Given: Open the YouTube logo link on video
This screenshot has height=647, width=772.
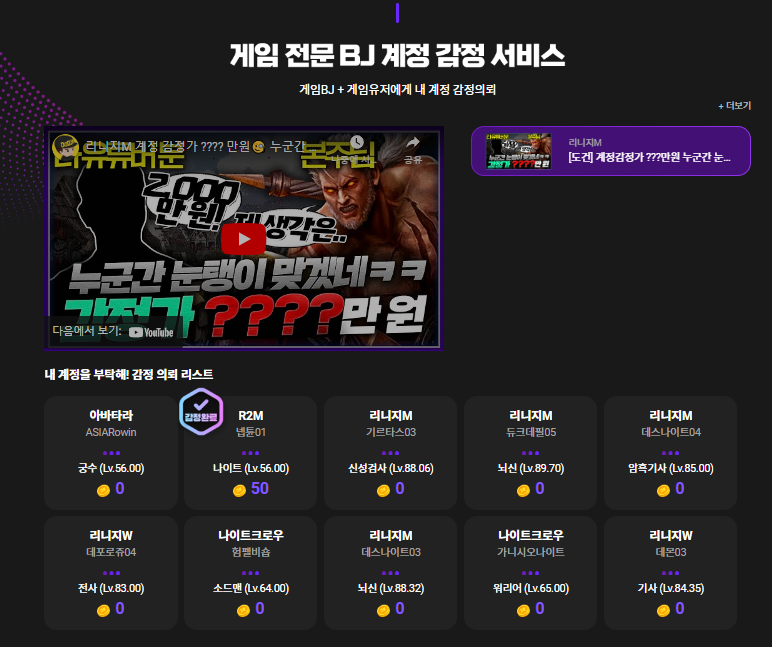Looking at the screenshot, I should [x=151, y=332].
